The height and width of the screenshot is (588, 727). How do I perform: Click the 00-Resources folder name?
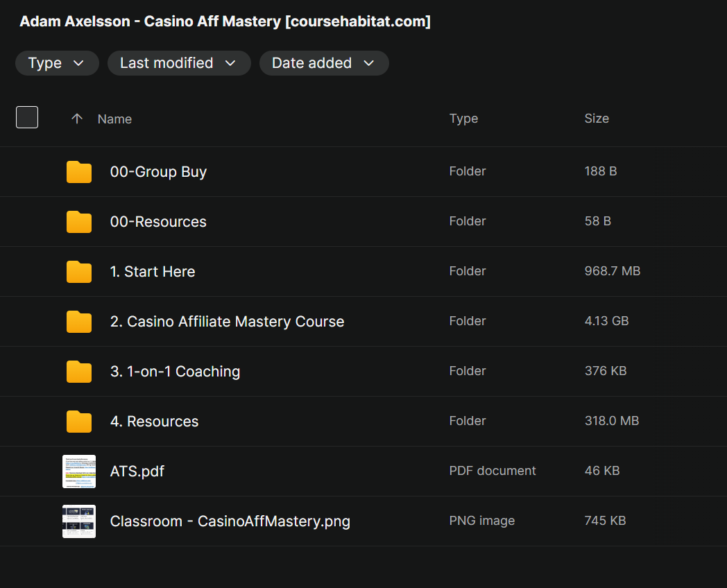158,222
